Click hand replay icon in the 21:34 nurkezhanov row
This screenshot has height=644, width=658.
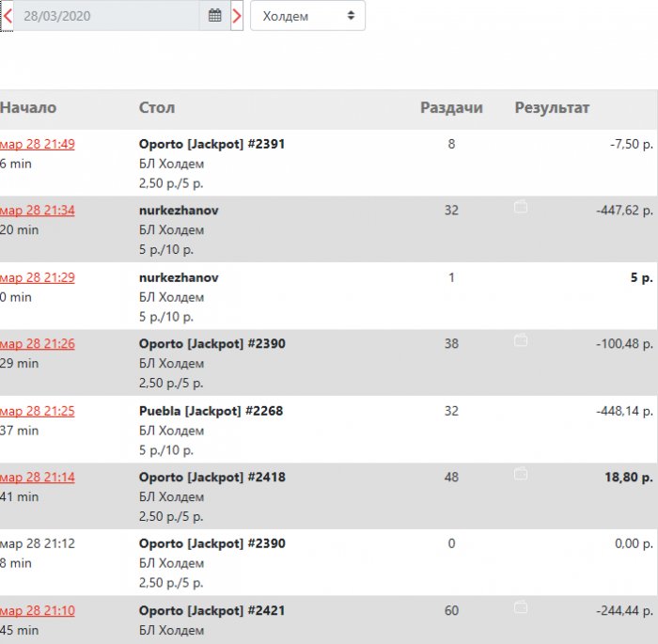(x=521, y=207)
